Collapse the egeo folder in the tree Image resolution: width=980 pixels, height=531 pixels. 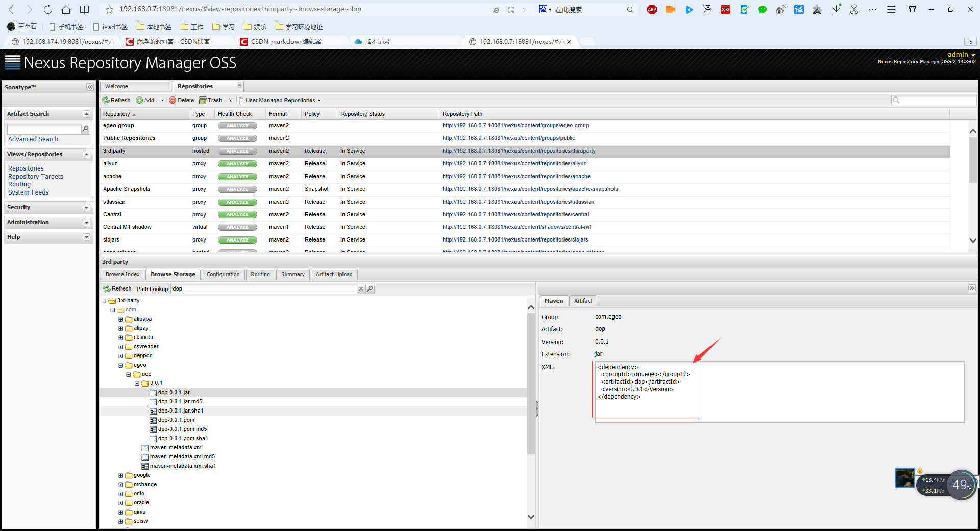(x=121, y=366)
